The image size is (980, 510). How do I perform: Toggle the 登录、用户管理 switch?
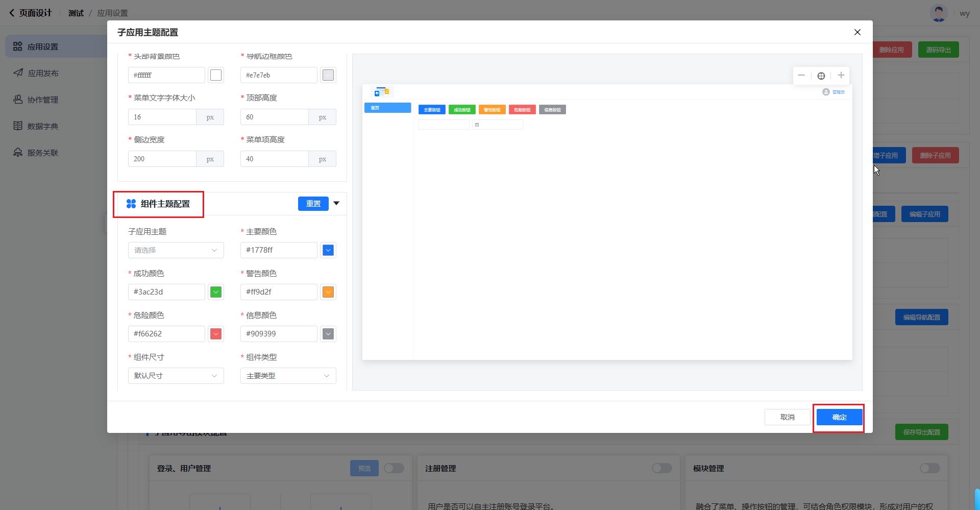pyautogui.click(x=394, y=468)
